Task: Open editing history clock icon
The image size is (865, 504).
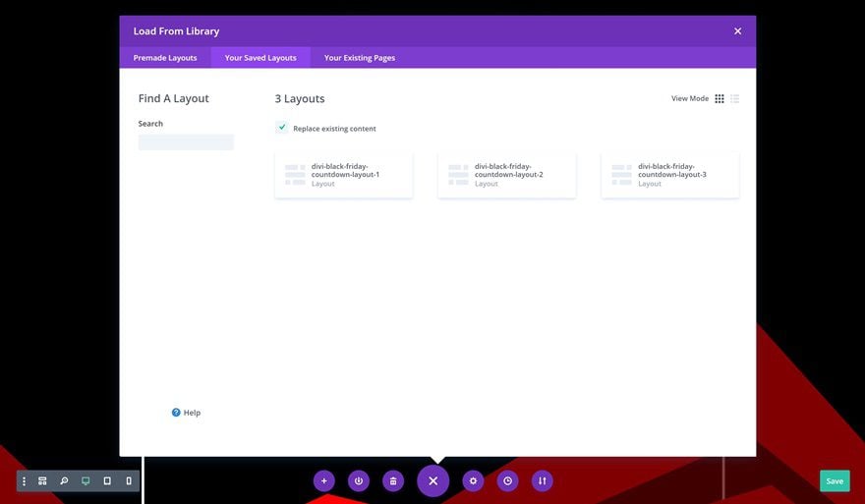Action: pos(507,480)
